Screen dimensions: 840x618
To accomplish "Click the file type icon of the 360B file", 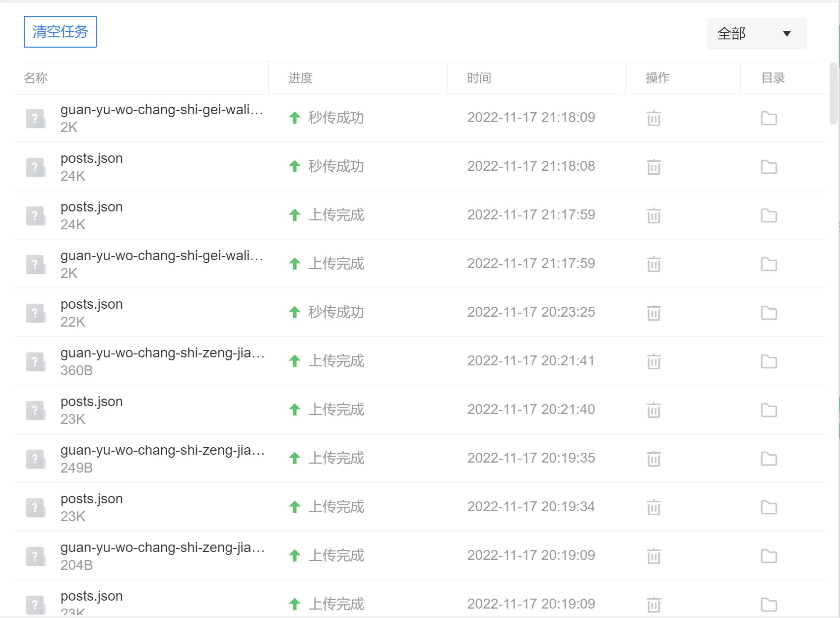I will (x=36, y=362).
